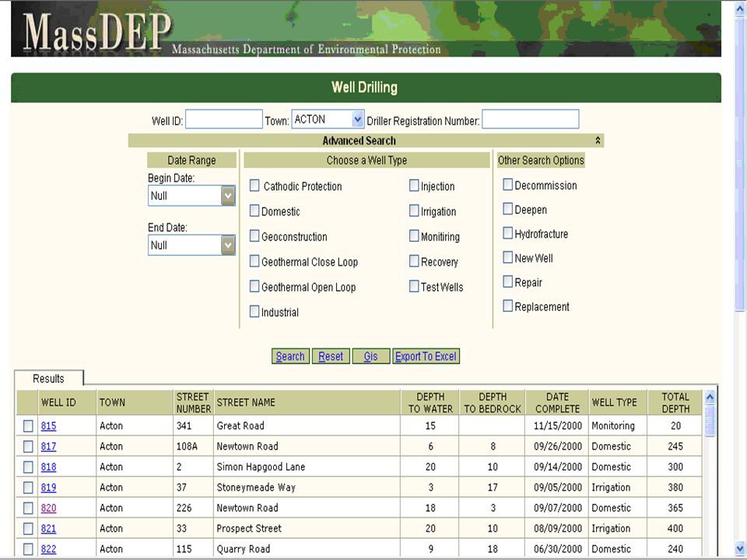Image resolution: width=747 pixels, height=560 pixels.
Task: Check the Replacement option
Action: point(508,306)
